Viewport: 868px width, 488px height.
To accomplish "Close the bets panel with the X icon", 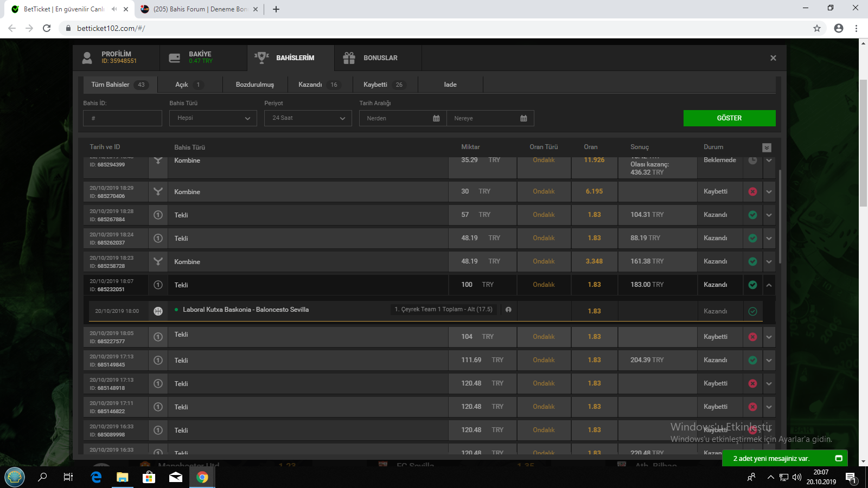I will click(x=773, y=58).
